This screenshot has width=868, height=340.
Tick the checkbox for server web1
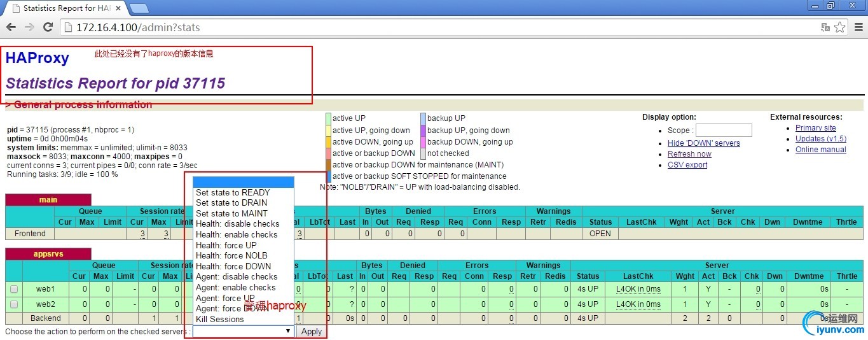13,289
